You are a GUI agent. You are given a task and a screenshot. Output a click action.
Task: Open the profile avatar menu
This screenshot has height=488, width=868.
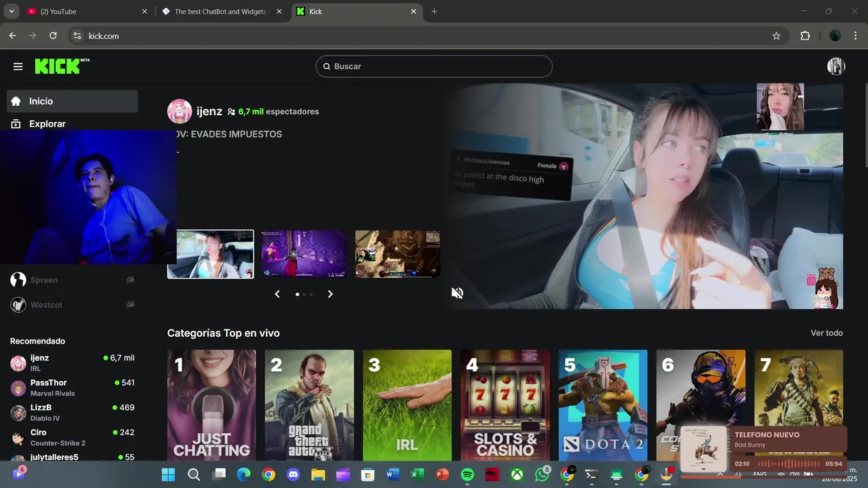pyautogui.click(x=835, y=66)
